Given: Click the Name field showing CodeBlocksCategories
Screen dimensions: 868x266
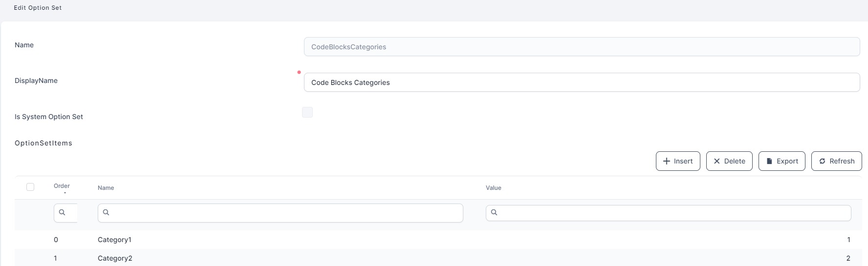Looking at the screenshot, I should click(582, 47).
